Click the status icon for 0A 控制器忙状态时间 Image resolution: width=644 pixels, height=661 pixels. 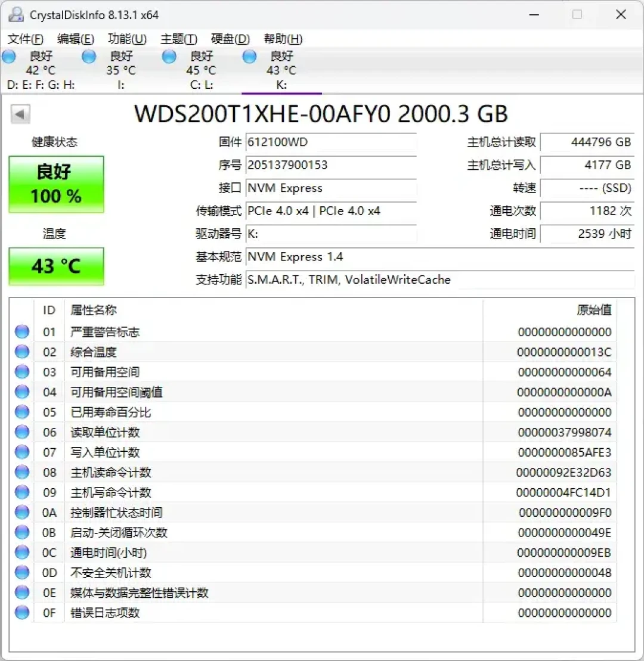[22, 512]
